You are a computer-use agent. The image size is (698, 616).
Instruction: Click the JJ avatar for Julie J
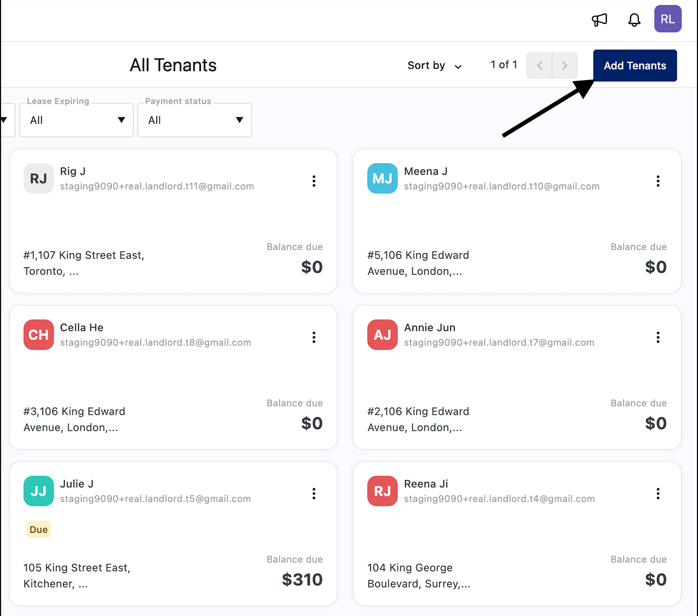click(39, 491)
